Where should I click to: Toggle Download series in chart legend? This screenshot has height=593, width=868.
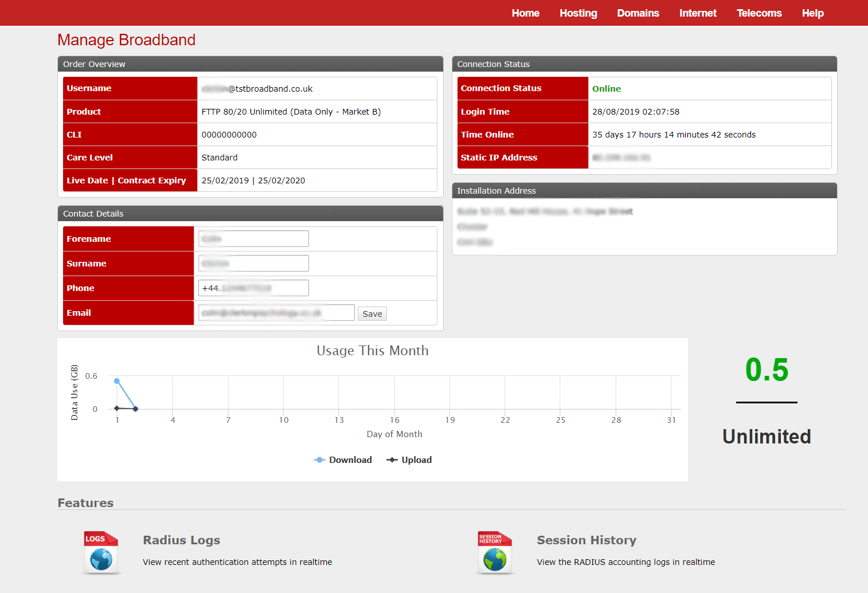pos(343,460)
